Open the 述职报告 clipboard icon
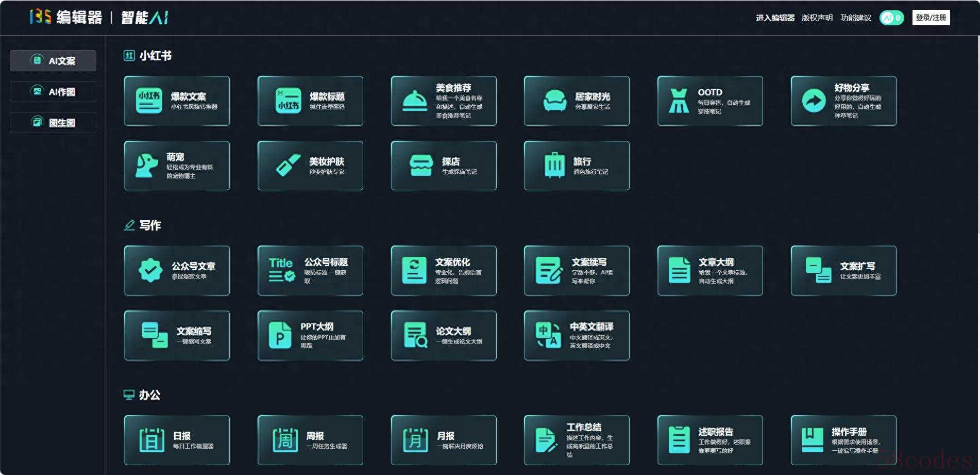 679,440
